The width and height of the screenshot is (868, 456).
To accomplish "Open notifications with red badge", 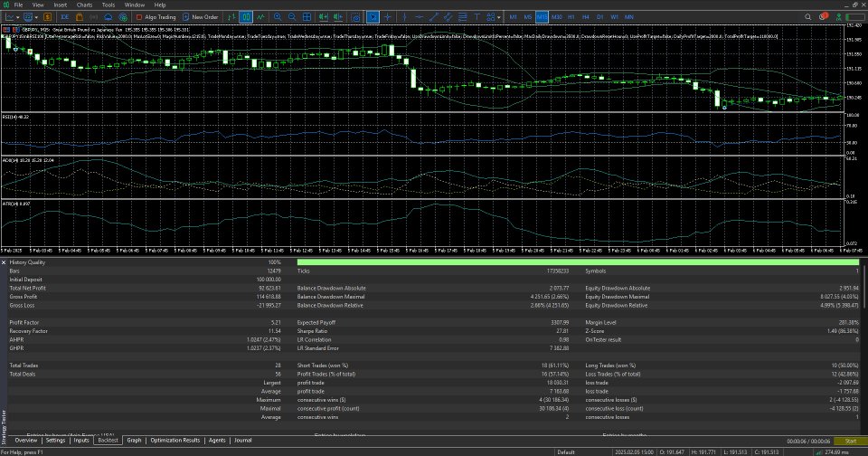I will 824,16.
